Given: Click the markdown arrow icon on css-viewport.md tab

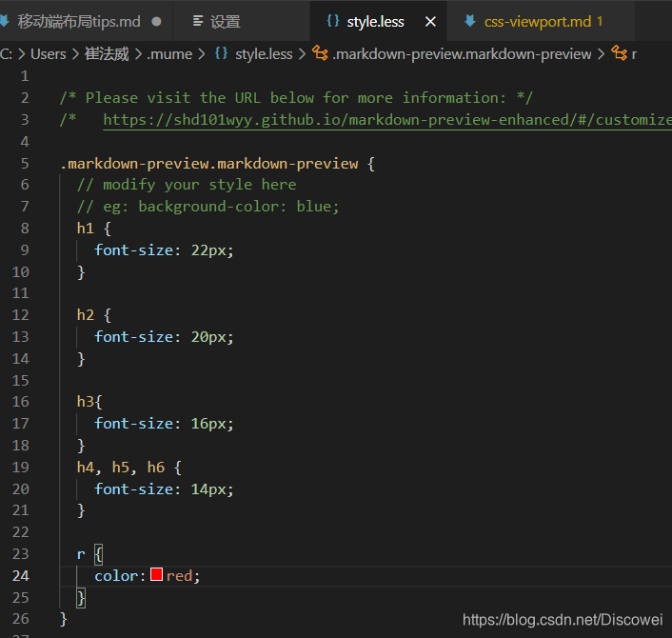Looking at the screenshot, I should pos(470,21).
